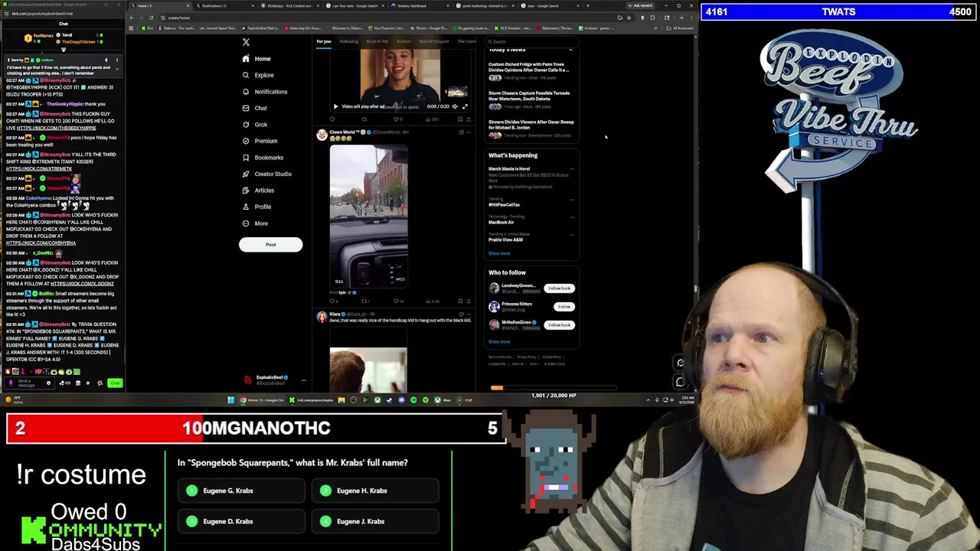Open Clown World profile avatar

(322, 135)
